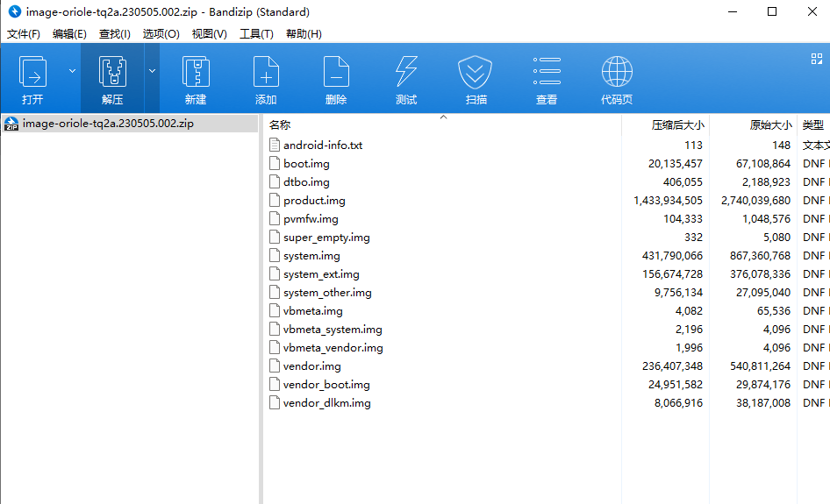Click original size 65,536
Screen dimensions: 830x504
pos(774,310)
